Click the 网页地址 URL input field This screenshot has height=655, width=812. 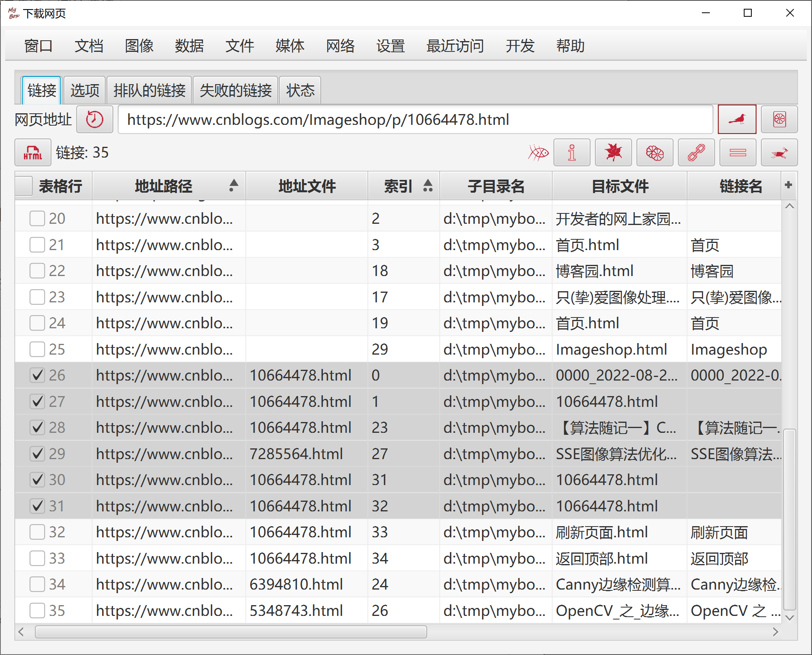pos(415,119)
